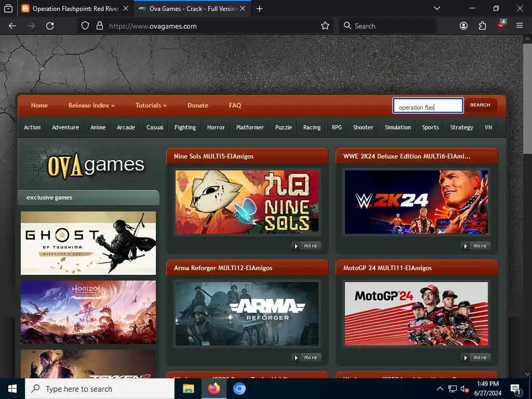Open the list all tabs chevron
The width and height of the screenshot is (532, 399).
(437, 8)
